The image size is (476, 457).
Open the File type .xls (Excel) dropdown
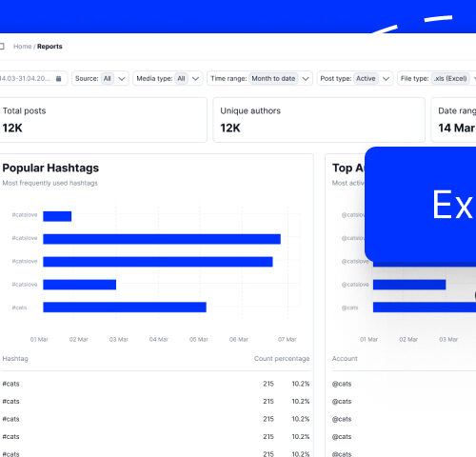tap(437, 78)
